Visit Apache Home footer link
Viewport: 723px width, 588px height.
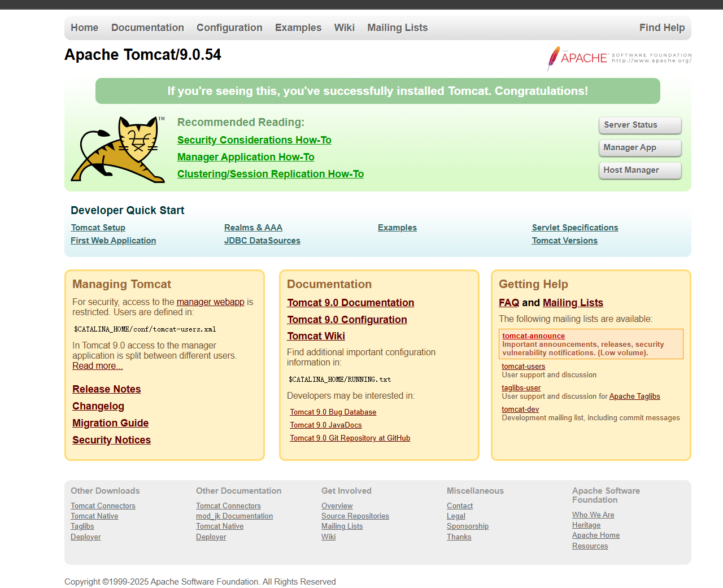tap(596, 535)
